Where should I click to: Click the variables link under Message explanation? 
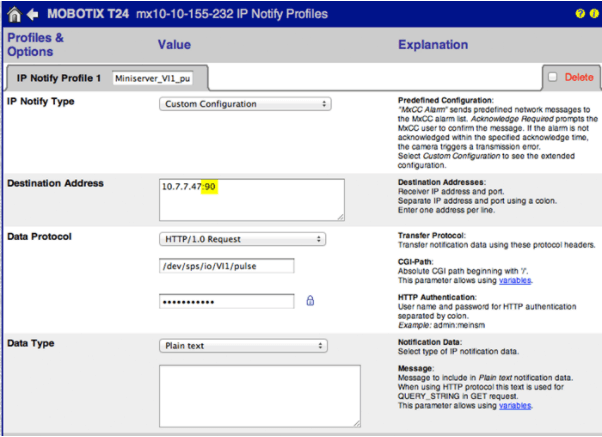tap(517, 406)
